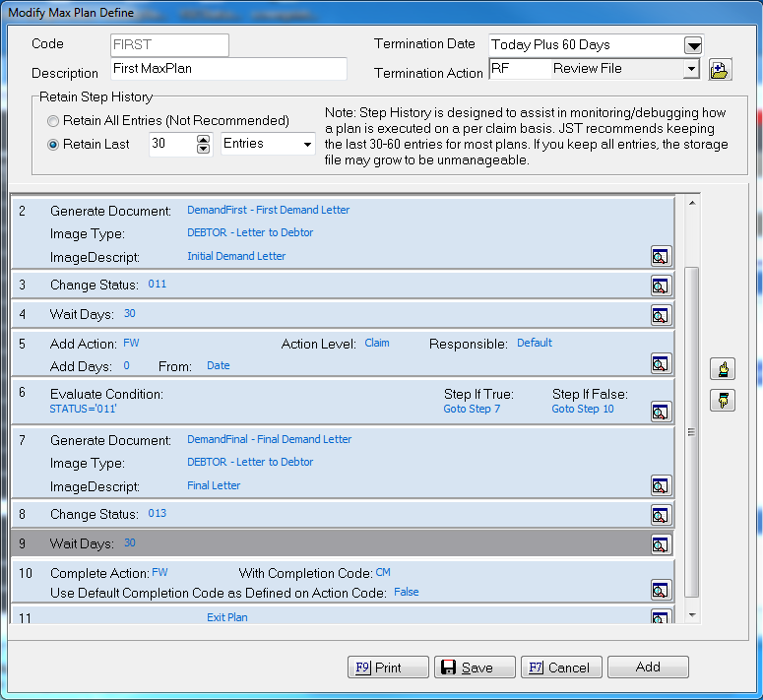Image resolution: width=763 pixels, height=700 pixels.
Task: Open details icon for step 5 Add Action
Action: (661, 363)
